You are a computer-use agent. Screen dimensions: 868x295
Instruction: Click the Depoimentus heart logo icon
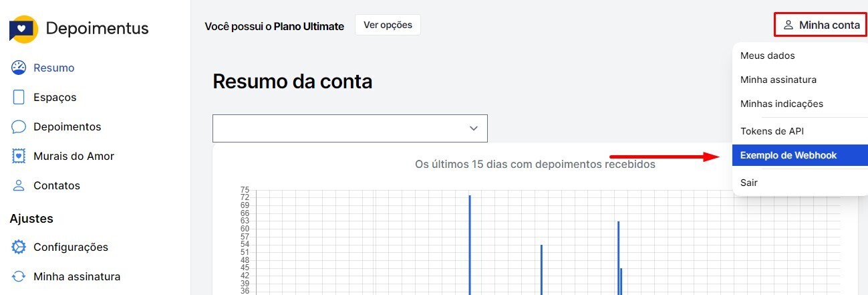pos(23,29)
